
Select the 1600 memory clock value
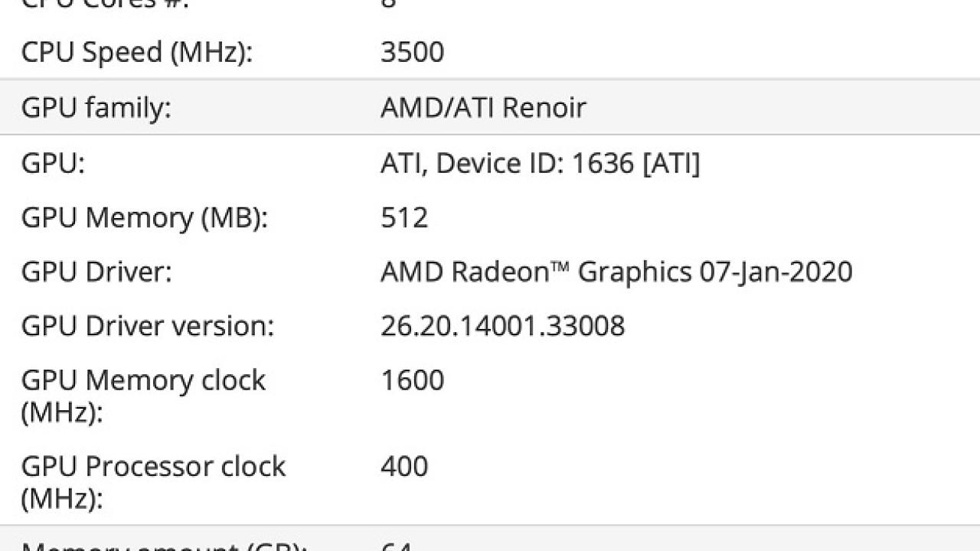(x=412, y=380)
